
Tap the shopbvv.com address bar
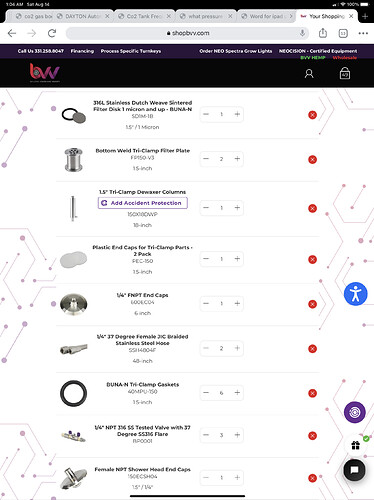tap(188, 33)
